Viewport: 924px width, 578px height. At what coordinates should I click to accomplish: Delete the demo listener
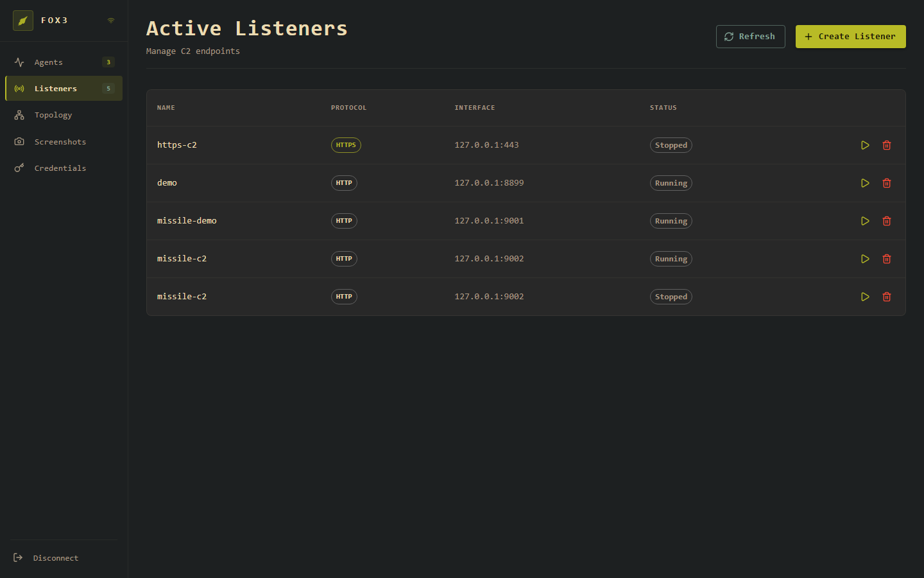pyautogui.click(x=887, y=183)
